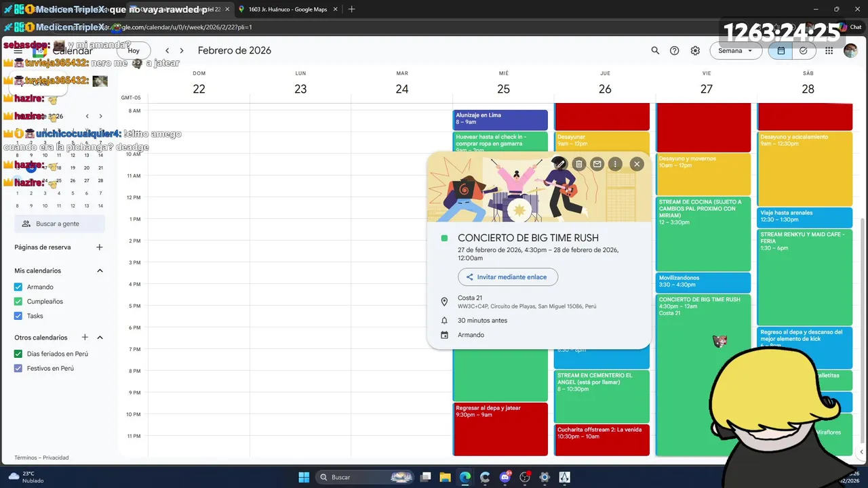Edit the event with the pencil icon
The width and height of the screenshot is (868, 488).
(x=560, y=164)
